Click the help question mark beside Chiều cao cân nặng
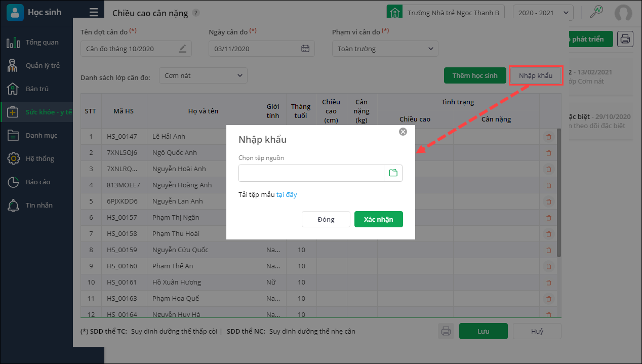The height and width of the screenshot is (364, 642). tap(196, 13)
